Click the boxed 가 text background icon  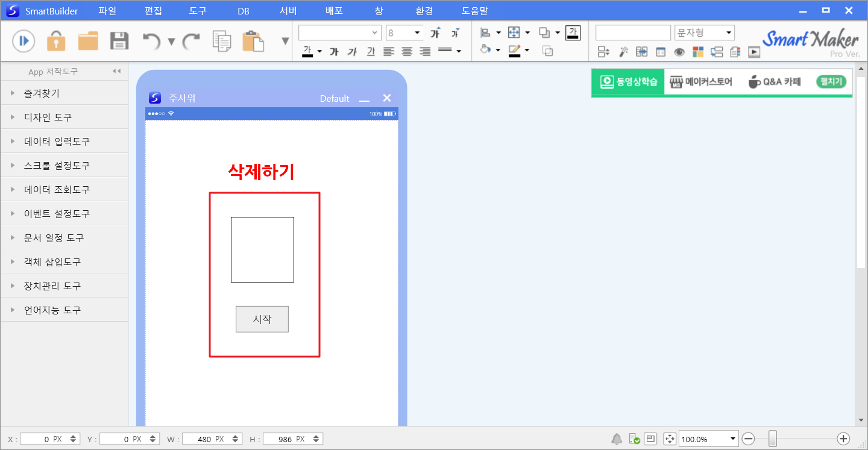click(x=573, y=33)
